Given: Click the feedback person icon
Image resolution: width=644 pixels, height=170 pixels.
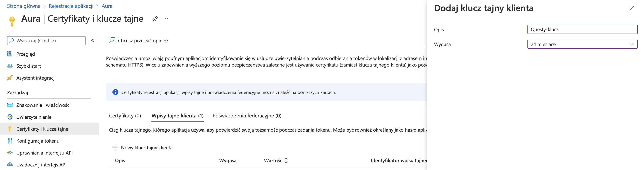Looking at the screenshot, I should (112, 40).
